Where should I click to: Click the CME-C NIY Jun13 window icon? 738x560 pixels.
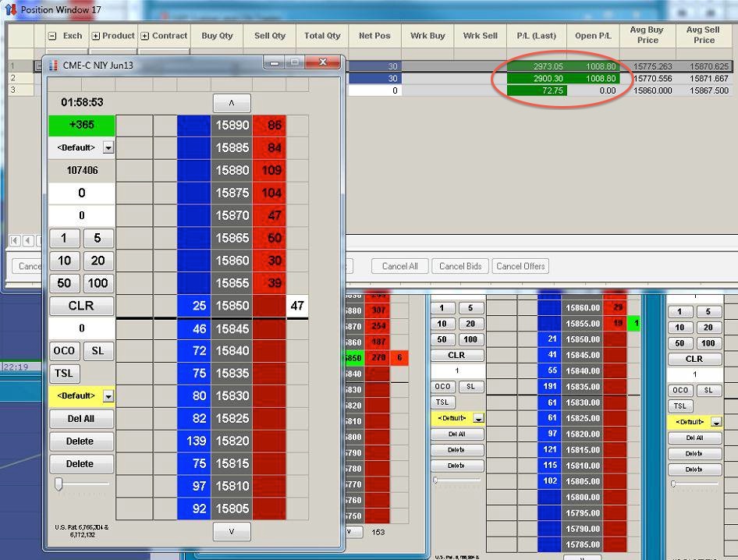coord(53,65)
